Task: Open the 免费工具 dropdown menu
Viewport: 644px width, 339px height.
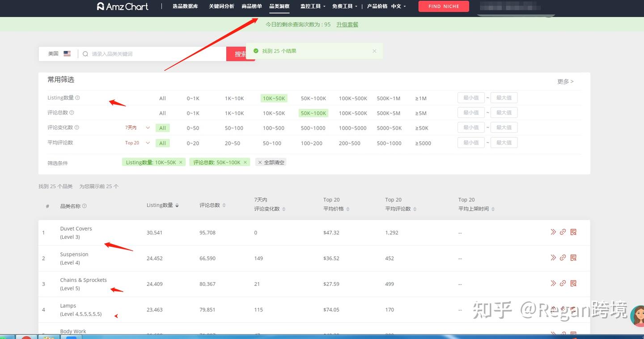Action: pyautogui.click(x=344, y=6)
